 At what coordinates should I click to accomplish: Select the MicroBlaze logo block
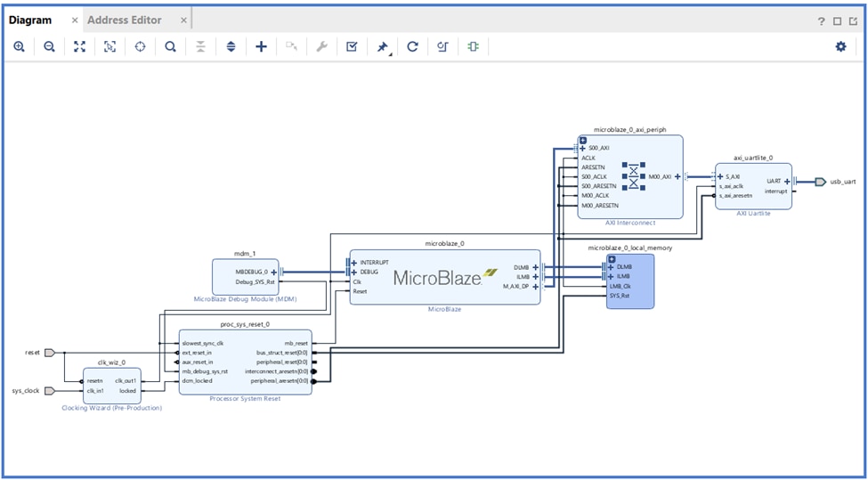click(446, 276)
